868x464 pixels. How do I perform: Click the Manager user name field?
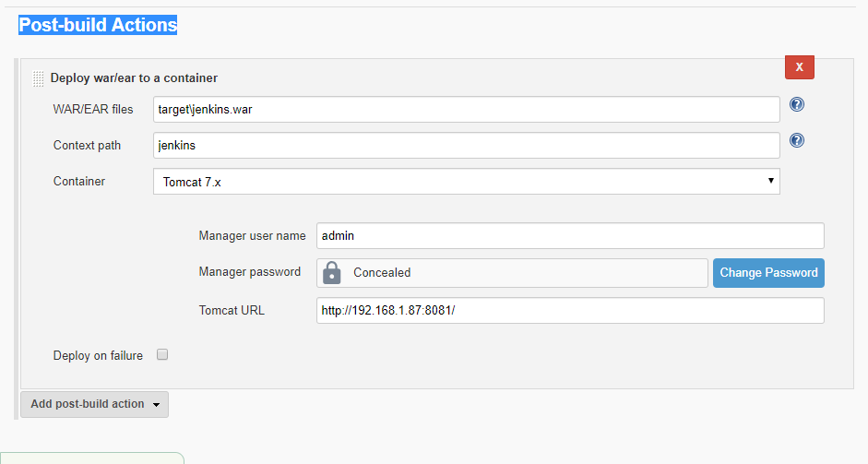point(570,236)
